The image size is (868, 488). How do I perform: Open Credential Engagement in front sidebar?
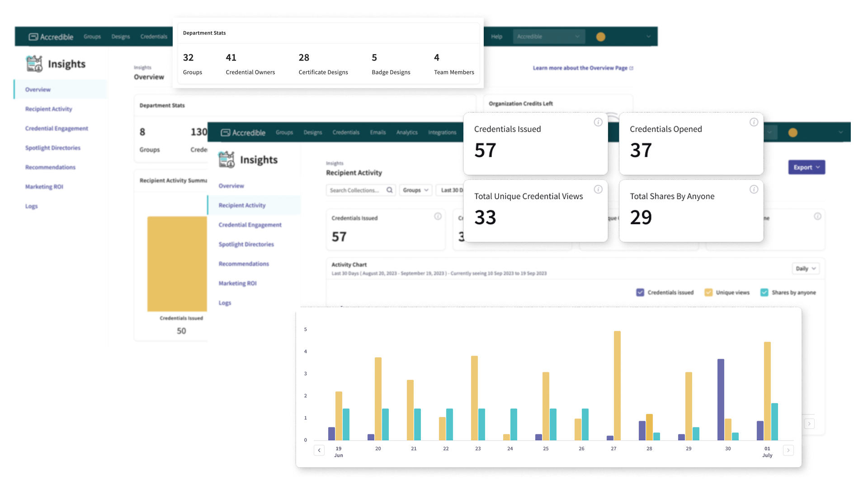tap(250, 225)
